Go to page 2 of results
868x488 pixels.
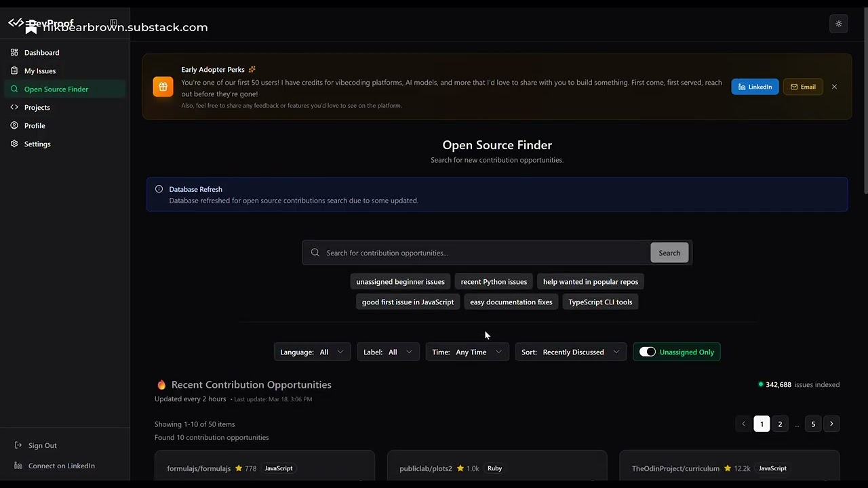[780, 424]
